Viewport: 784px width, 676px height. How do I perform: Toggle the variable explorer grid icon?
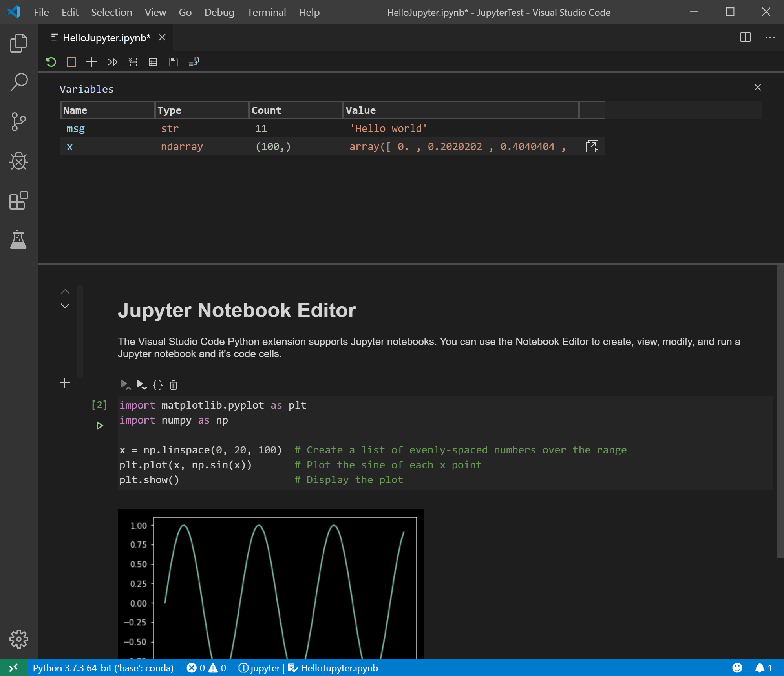(x=153, y=62)
